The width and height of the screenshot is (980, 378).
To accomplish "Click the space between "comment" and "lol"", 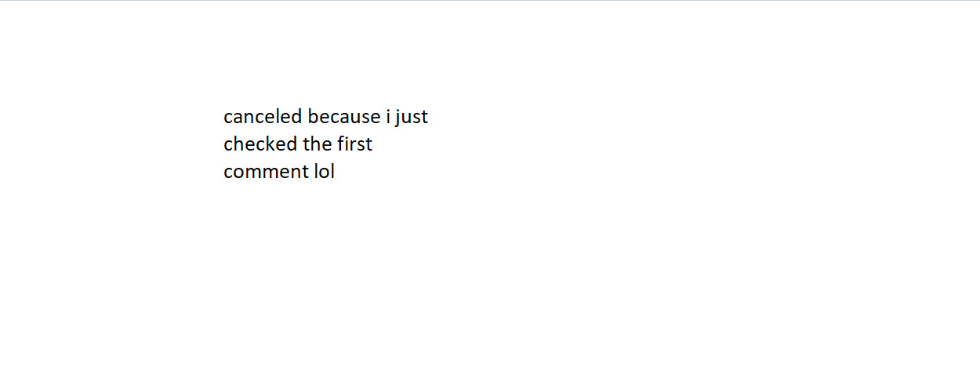I will click(x=310, y=172).
